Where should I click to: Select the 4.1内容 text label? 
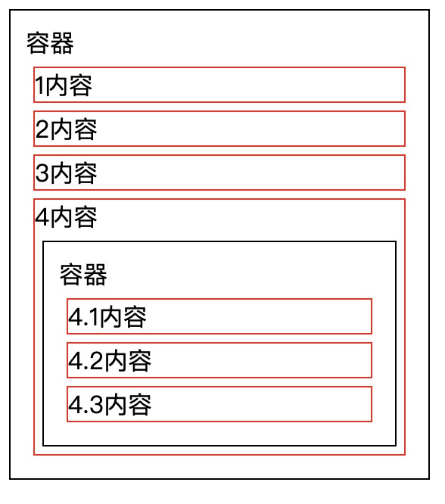pos(107,317)
